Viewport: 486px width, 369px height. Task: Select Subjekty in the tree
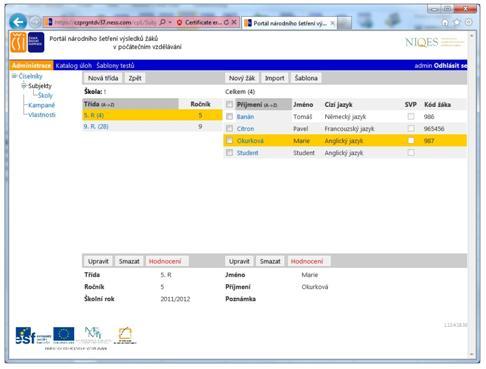pos(40,86)
